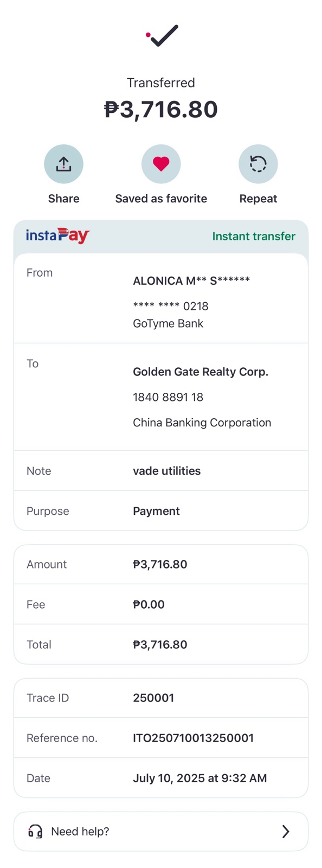The width and height of the screenshot is (322, 868).
Task: Click the headset support icon
Action: 35,831
